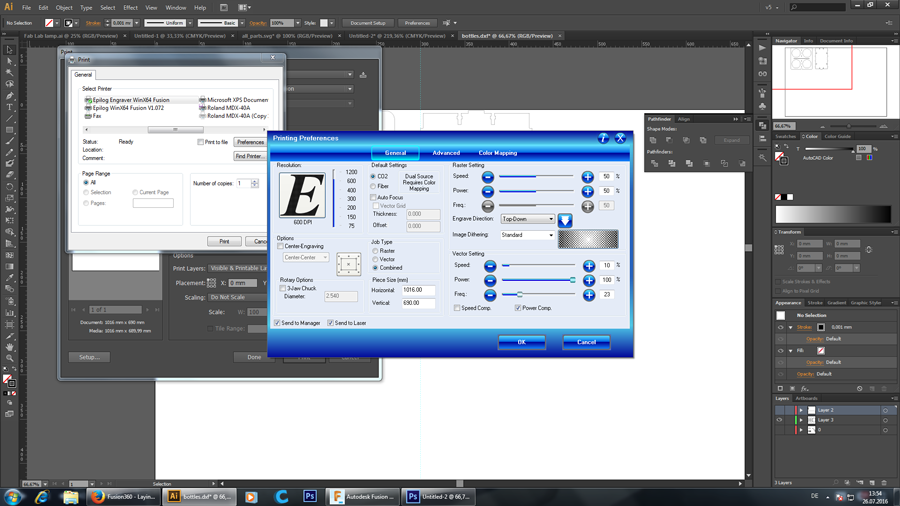Enable the Auto Focus checkbox
The width and height of the screenshot is (900, 506).
[x=373, y=197]
